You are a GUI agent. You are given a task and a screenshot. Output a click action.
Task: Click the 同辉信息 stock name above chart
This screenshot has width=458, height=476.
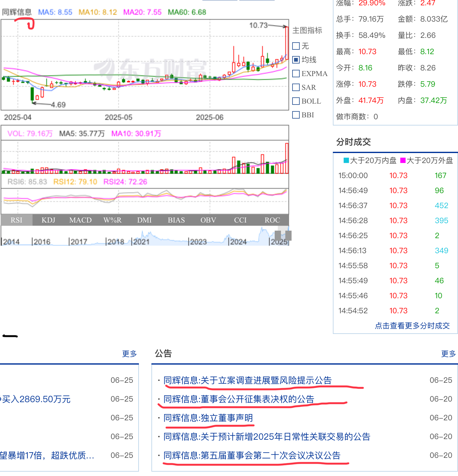pyautogui.click(x=17, y=12)
